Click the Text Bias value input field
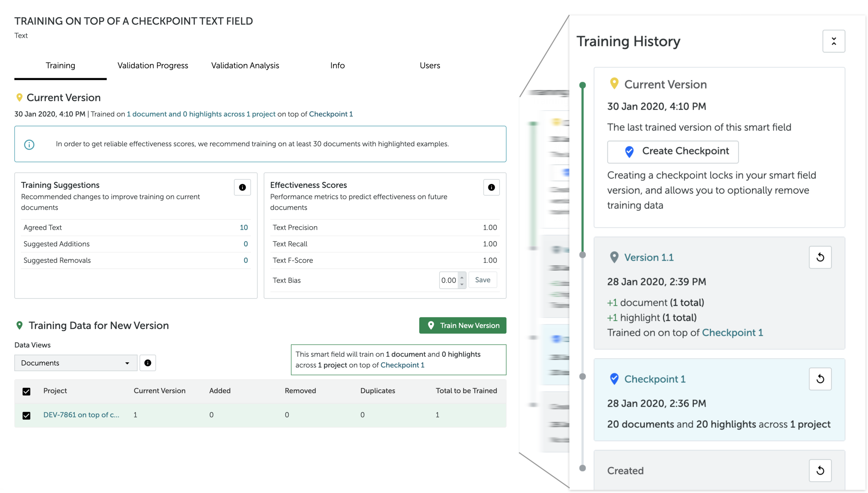Image resolution: width=868 pixels, height=493 pixels. [x=449, y=280]
